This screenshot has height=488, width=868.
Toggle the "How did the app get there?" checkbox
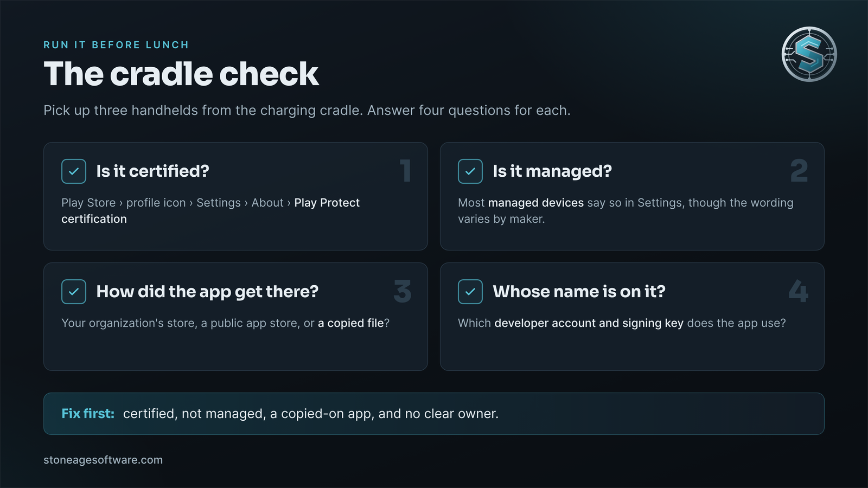[74, 292]
